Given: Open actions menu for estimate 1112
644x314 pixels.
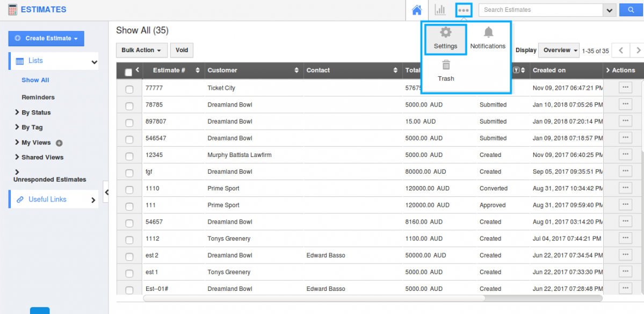Looking at the screenshot, I should (x=625, y=238).
